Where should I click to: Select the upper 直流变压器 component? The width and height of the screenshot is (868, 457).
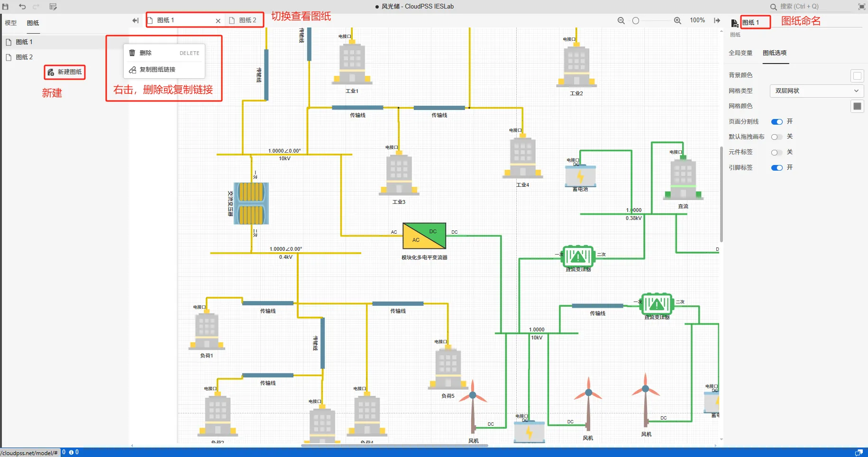578,256
